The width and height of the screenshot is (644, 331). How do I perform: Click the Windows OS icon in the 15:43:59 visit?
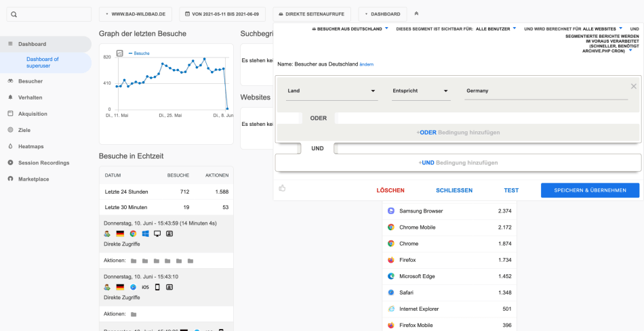[x=145, y=234]
